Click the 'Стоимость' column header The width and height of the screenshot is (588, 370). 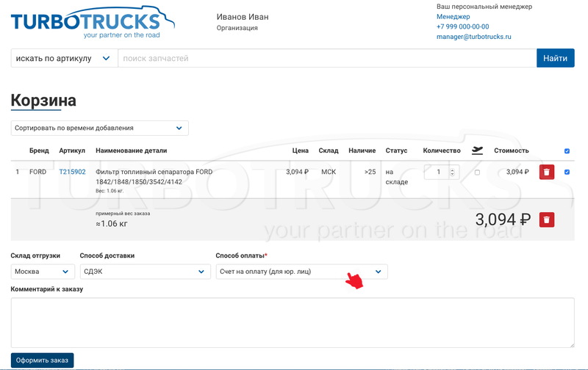tap(511, 150)
